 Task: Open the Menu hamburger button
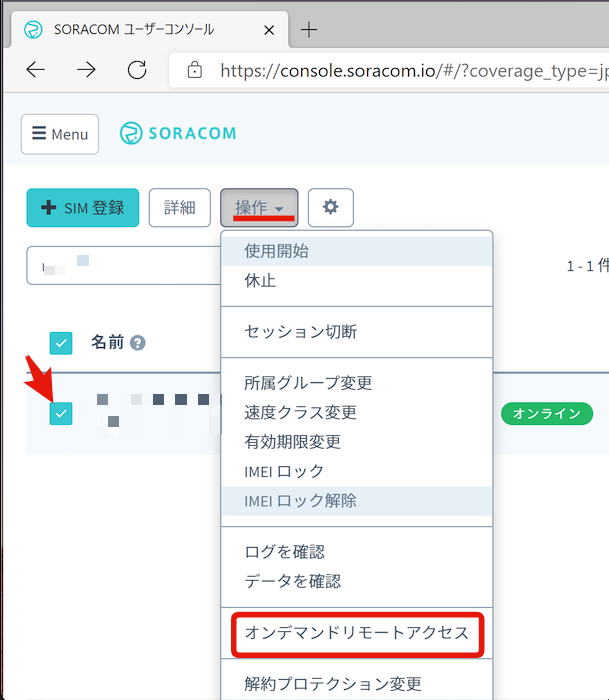click(60, 134)
